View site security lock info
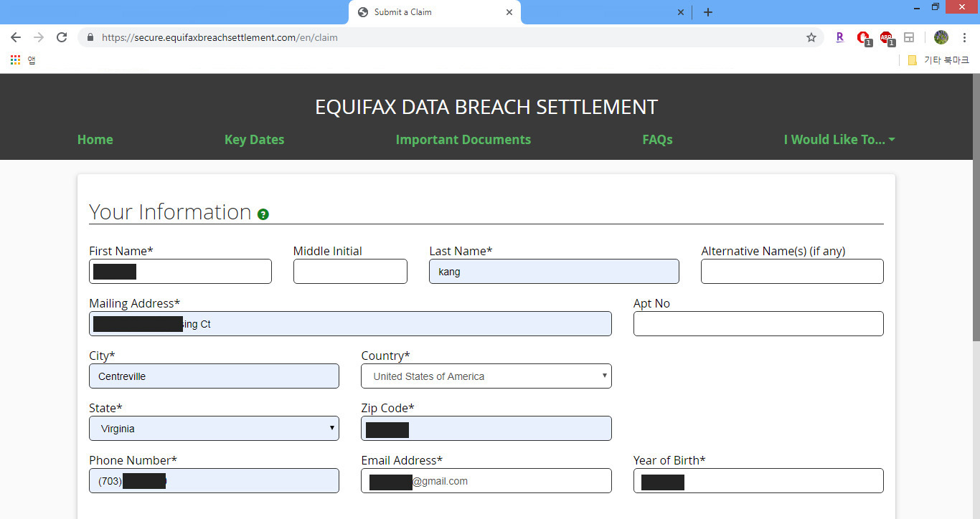980x519 pixels. tap(90, 37)
